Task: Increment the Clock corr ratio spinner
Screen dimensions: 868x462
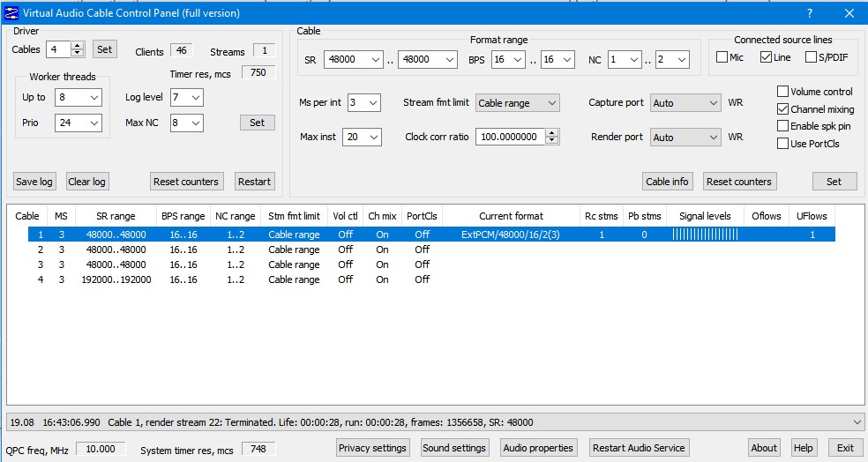Action: click(552, 133)
